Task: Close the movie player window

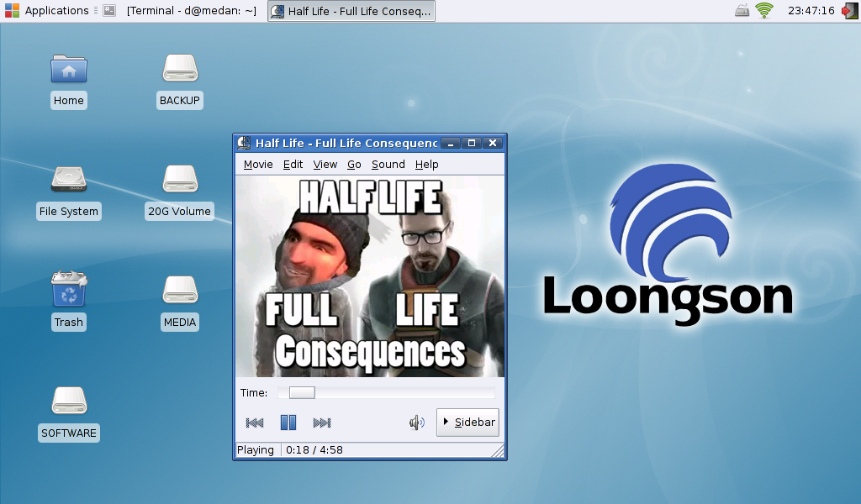Action: pyautogui.click(x=493, y=143)
